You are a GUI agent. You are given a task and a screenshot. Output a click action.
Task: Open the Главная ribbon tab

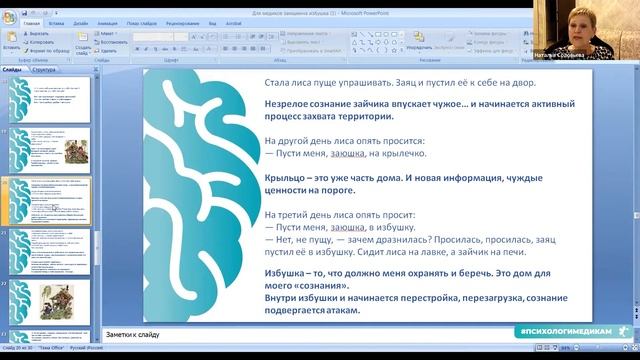(31, 24)
